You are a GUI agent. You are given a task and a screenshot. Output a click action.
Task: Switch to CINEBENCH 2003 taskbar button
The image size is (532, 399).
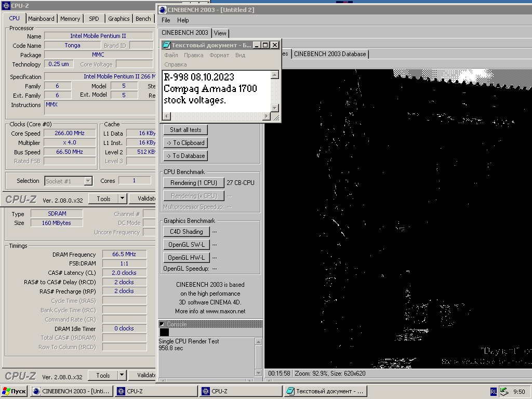pyautogui.click(x=71, y=391)
